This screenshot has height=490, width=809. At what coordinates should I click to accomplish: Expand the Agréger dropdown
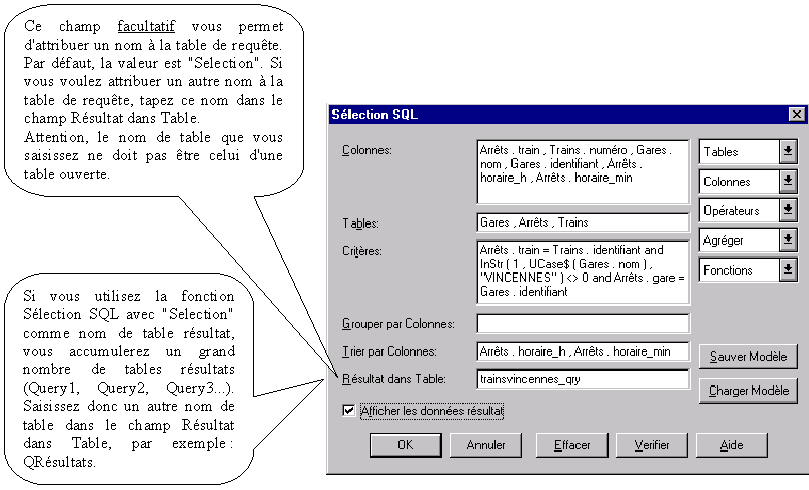[x=788, y=240]
